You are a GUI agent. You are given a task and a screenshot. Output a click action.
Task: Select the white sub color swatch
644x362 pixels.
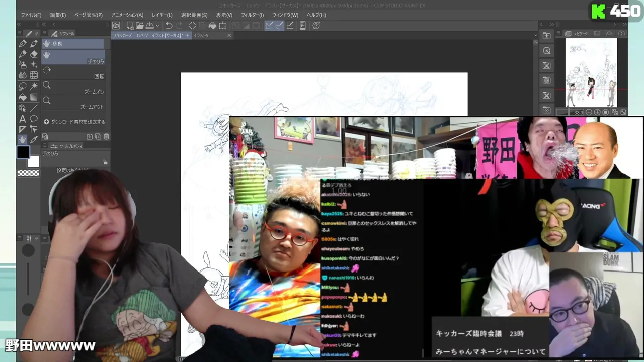coord(33,161)
